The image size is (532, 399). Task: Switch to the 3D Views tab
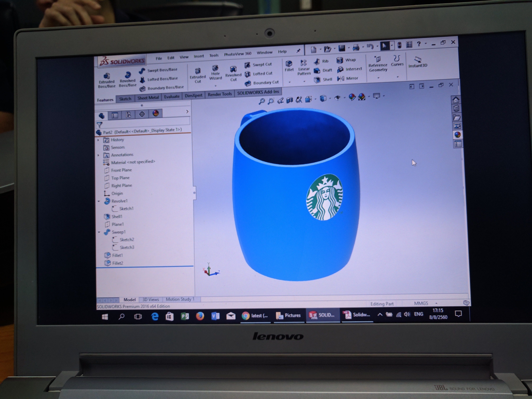coord(151,299)
